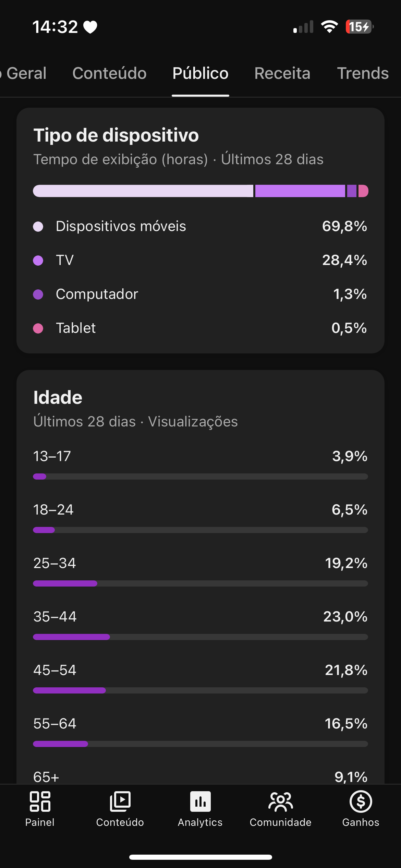The height and width of the screenshot is (868, 401).
Task: Tap the pink Tablet legend dot
Action: (x=38, y=328)
